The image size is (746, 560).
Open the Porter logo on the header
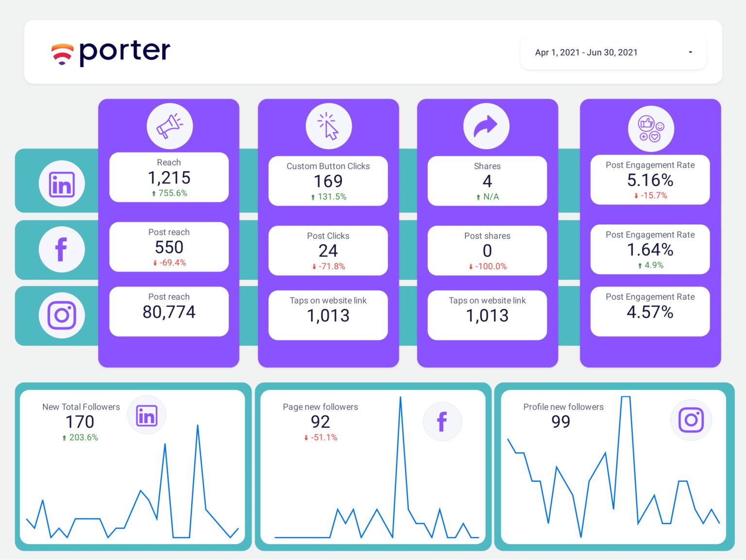(111, 51)
